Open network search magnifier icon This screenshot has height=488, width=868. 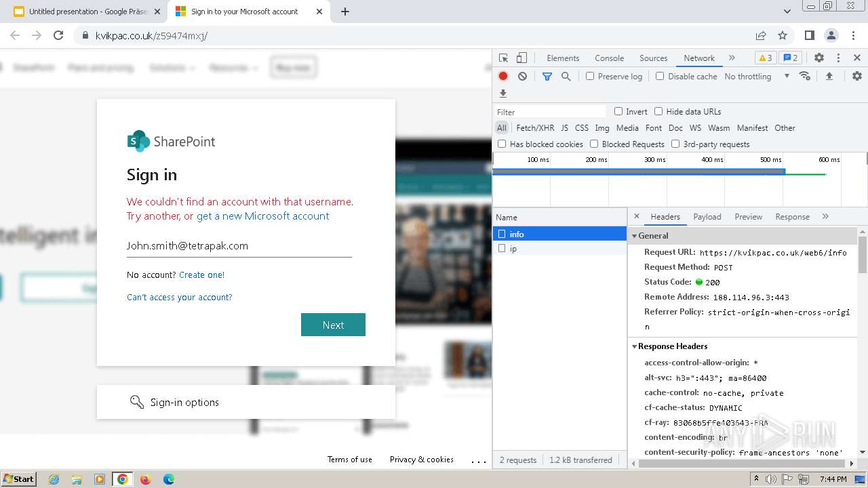(566, 77)
